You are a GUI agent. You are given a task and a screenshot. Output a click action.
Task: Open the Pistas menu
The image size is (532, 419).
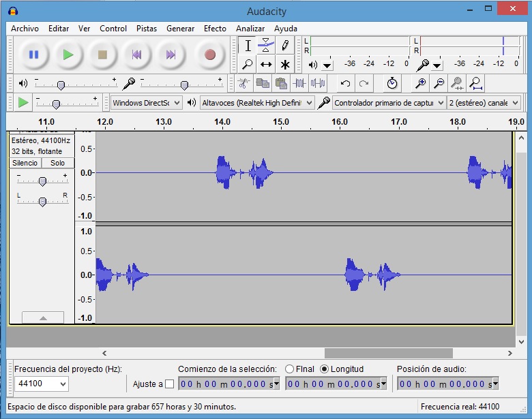point(147,29)
